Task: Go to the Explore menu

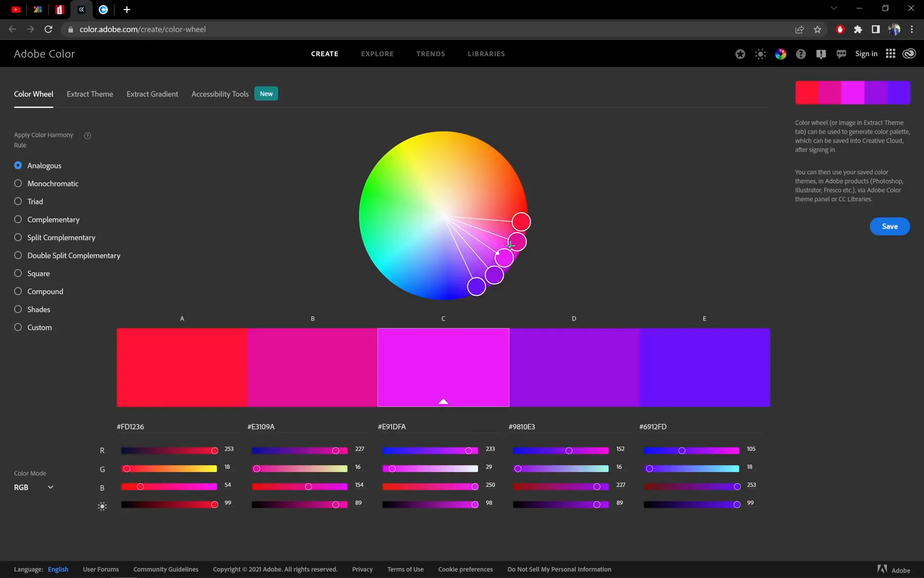Action: point(378,54)
